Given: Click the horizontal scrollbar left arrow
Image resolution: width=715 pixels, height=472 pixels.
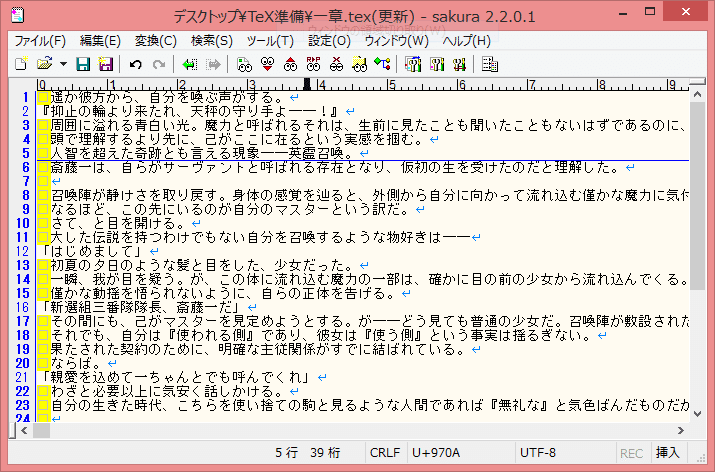Looking at the screenshot, I should (x=24, y=430).
